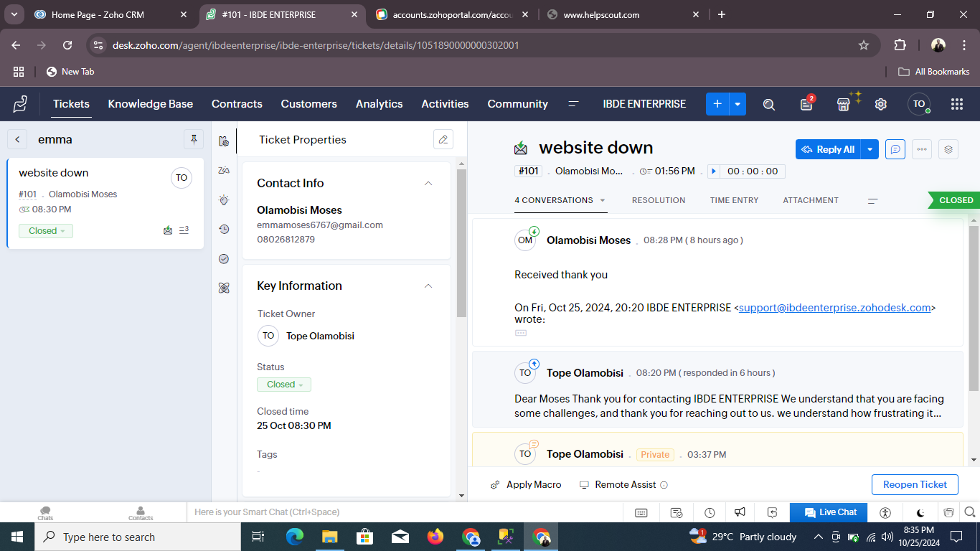Open the Setup gear icon
Screen dimensions: 980x551
[x=881, y=104]
